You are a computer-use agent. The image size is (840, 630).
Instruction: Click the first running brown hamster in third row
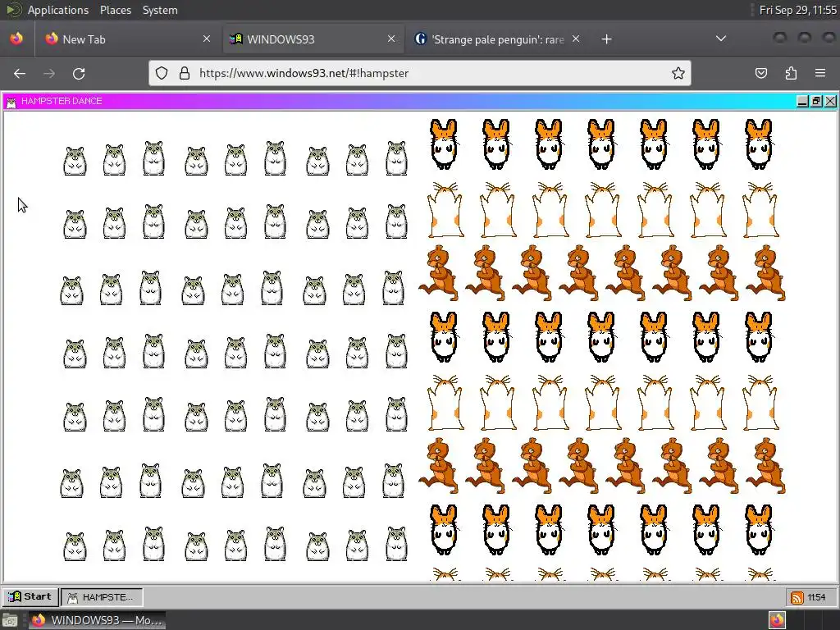[x=440, y=272]
